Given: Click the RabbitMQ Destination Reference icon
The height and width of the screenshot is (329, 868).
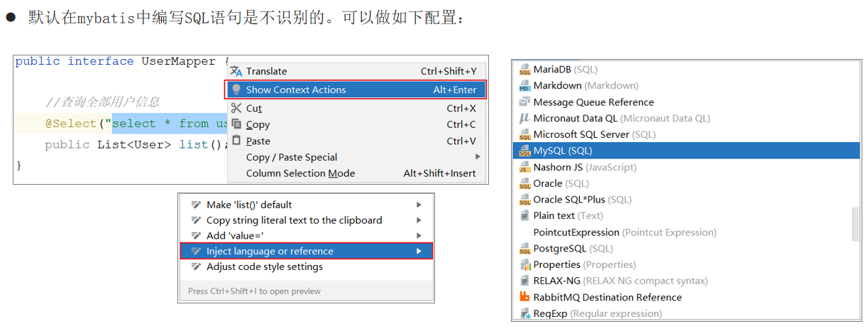Looking at the screenshot, I should coord(524,297).
